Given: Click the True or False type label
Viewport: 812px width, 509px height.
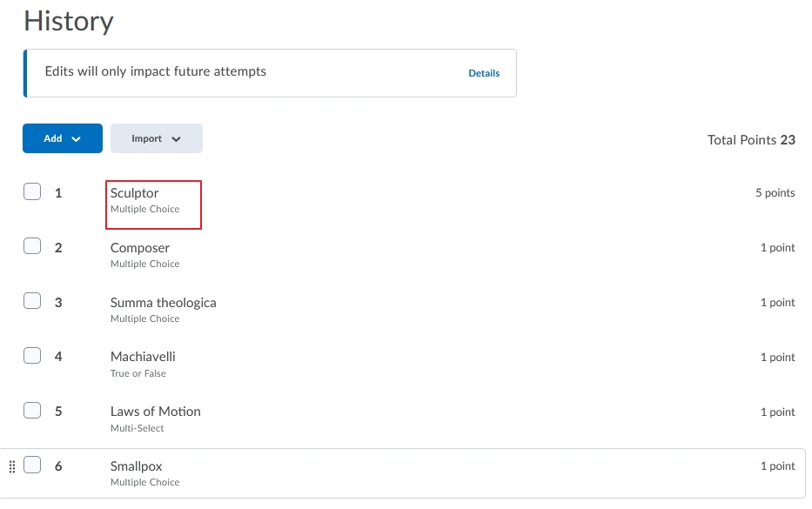Looking at the screenshot, I should [x=138, y=373].
